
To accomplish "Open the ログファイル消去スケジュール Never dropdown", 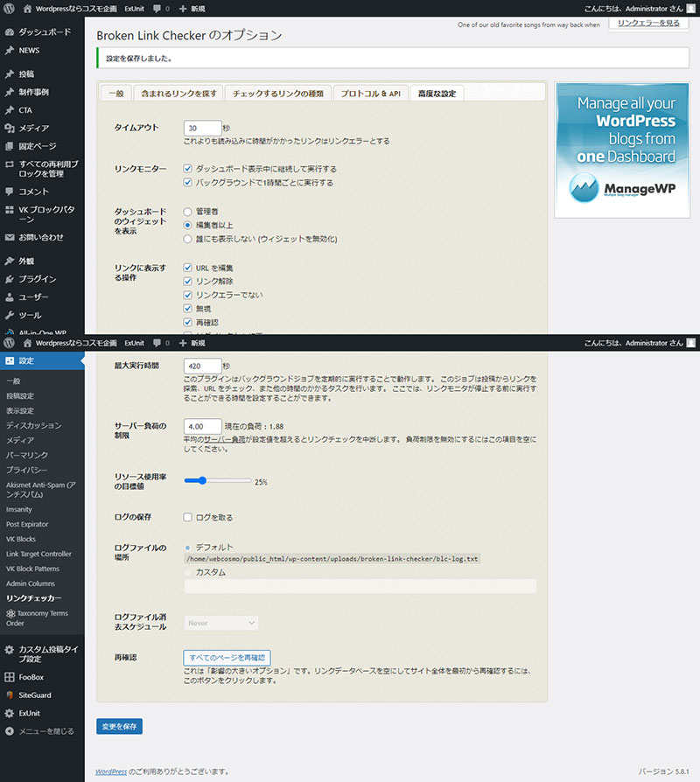I will (221, 623).
